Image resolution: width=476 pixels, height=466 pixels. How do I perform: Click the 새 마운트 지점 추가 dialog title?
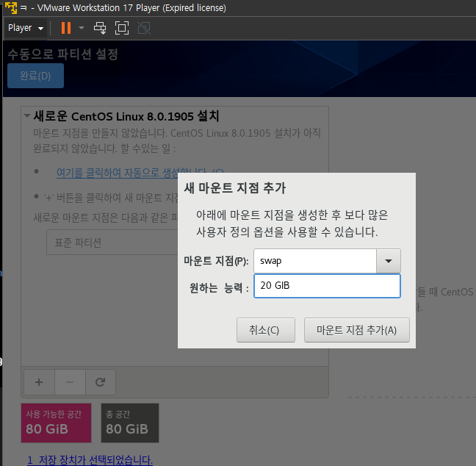click(235, 188)
